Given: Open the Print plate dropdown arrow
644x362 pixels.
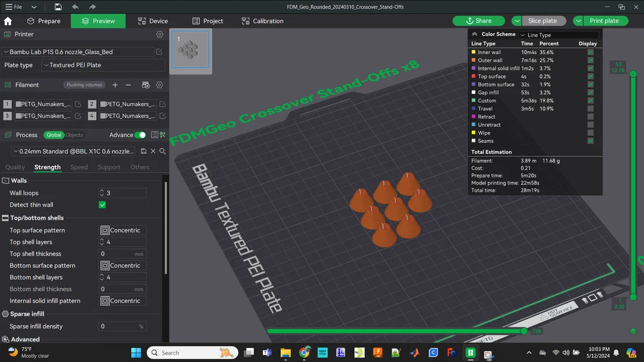Looking at the screenshot, I should (579, 21).
